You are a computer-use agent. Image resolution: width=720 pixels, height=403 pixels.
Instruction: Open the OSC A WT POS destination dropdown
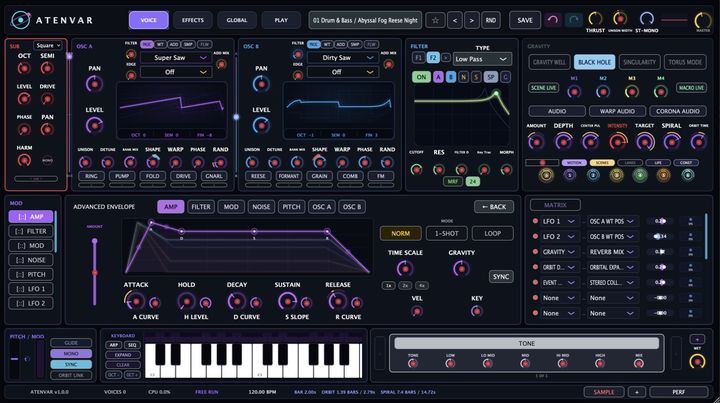tap(612, 221)
